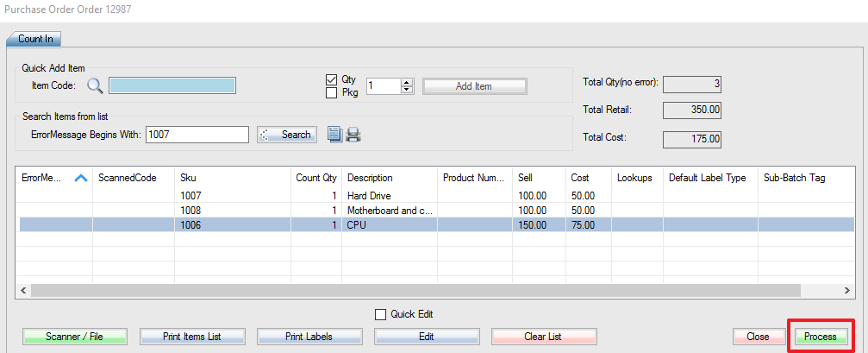The width and height of the screenshot is (868, 353).
Task: Sort by Sell column header
Action: tap(540, 178)
